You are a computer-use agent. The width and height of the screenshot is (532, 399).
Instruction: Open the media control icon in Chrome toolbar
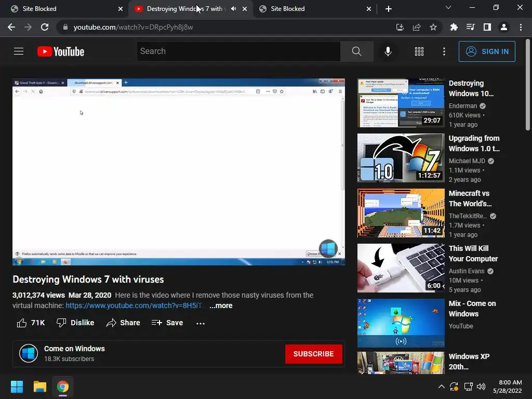coord(471,27)
